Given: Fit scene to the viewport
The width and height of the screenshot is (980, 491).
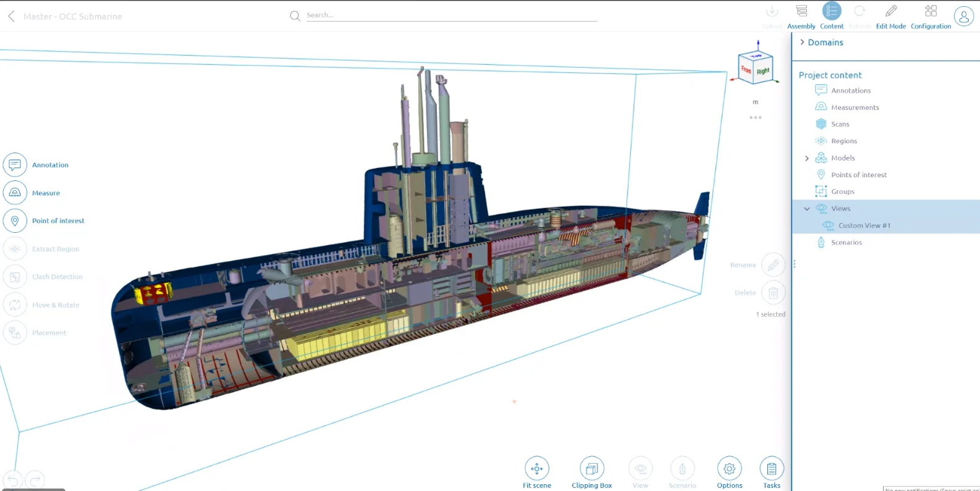Looking at the screenshot, I should 536,469.
